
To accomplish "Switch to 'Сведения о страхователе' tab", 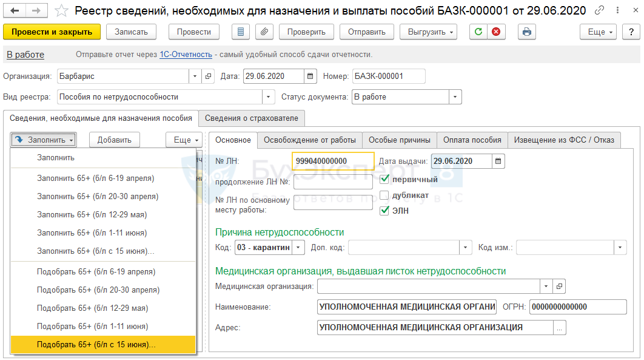I will [252, 118].
